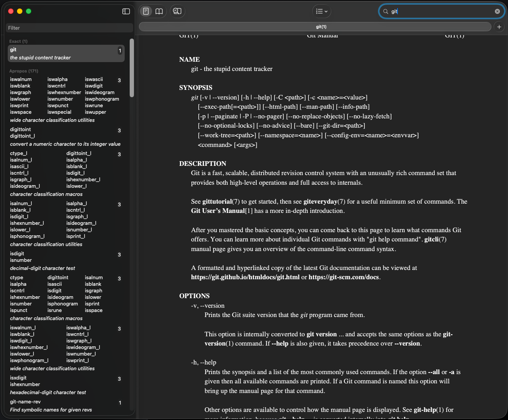
Task: Click the DESCRIPTION section heading
Action: click(x=203, y=164)
